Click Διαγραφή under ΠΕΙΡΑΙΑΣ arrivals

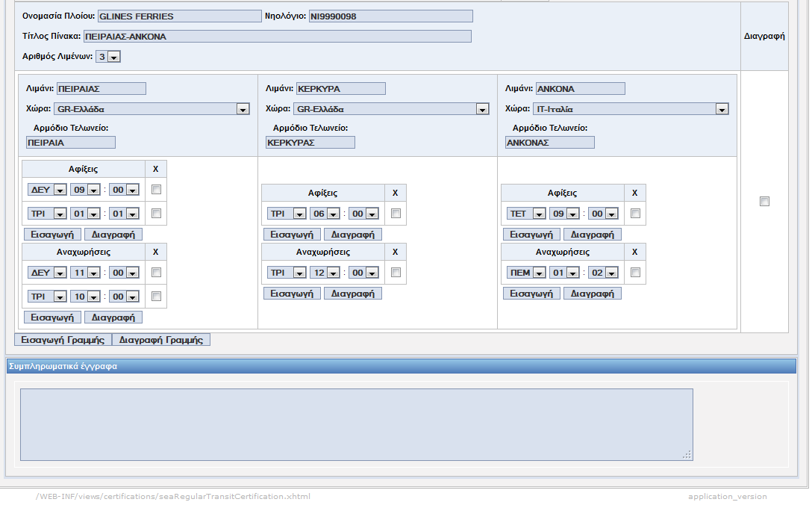pyautogui.click(x=113, y=235)
